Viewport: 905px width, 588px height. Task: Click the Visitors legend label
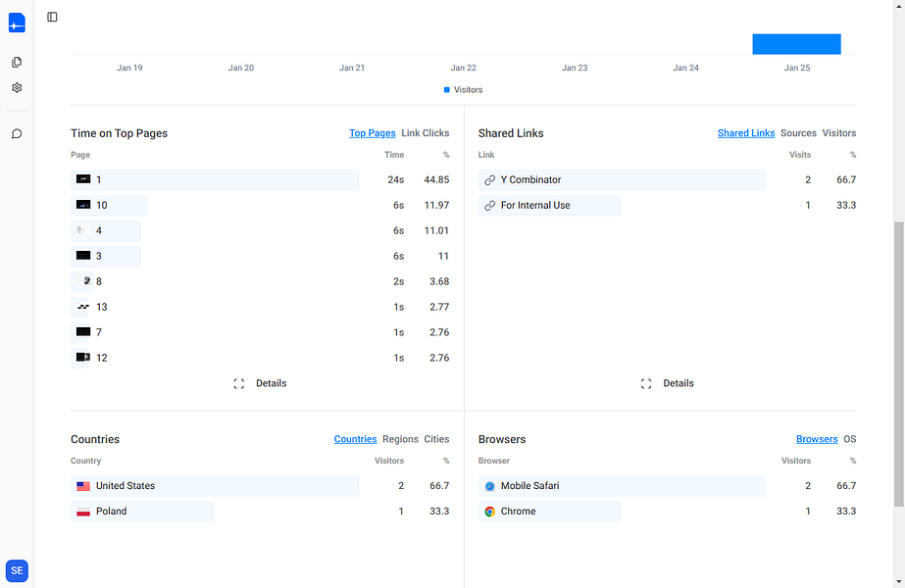468,90
